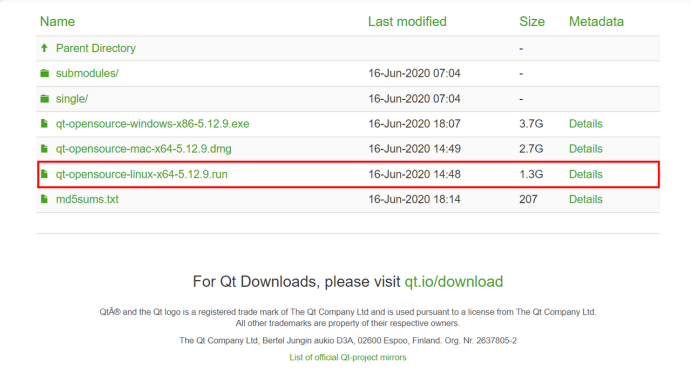Click the Parent Directory up-arrow icon

[44, 48]
